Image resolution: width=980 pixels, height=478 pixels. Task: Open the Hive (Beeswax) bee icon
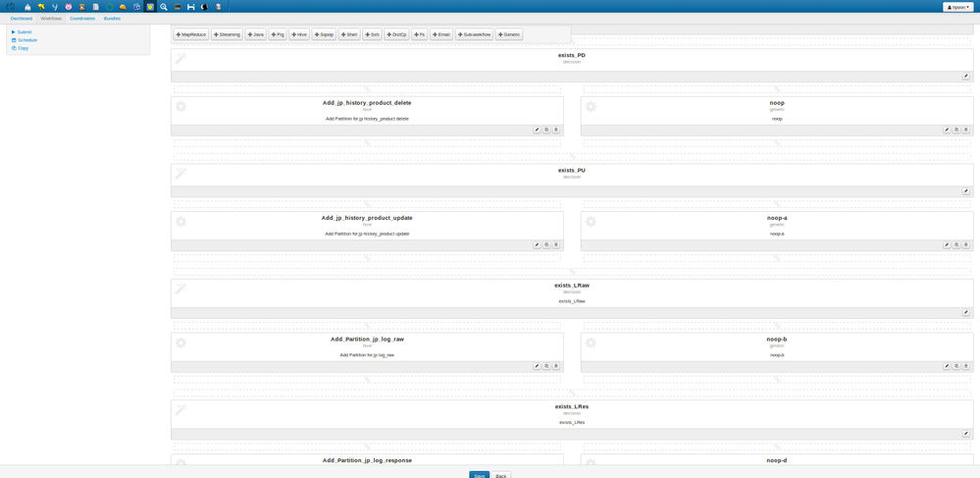tap(41, 7)
